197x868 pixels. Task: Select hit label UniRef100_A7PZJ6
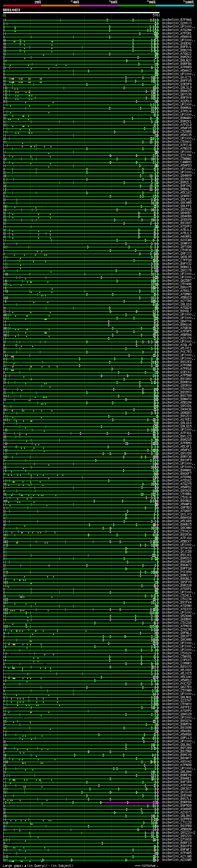point(176,145)
